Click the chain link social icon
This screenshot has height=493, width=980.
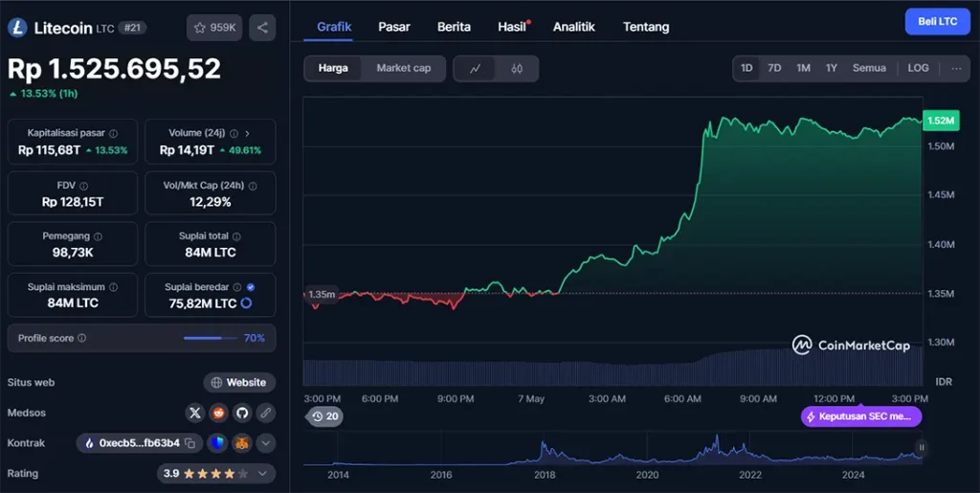click(x=266, y=413)
